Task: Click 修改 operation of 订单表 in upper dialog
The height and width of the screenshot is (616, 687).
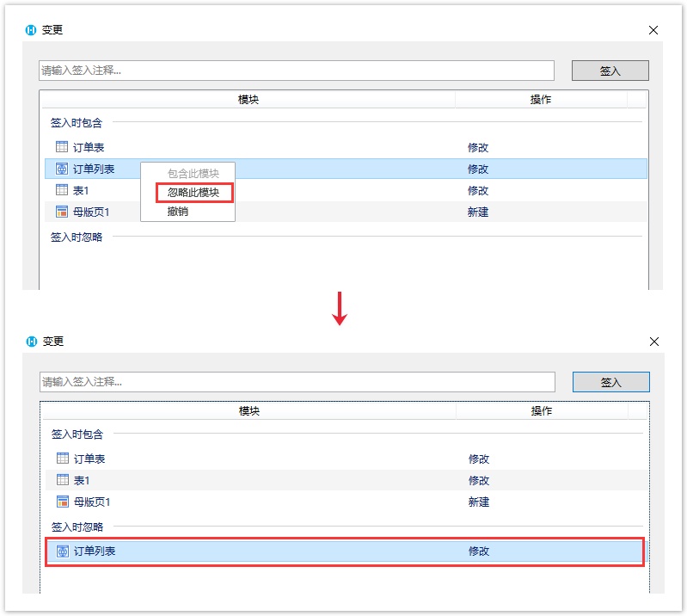Action: pos(478,147)
